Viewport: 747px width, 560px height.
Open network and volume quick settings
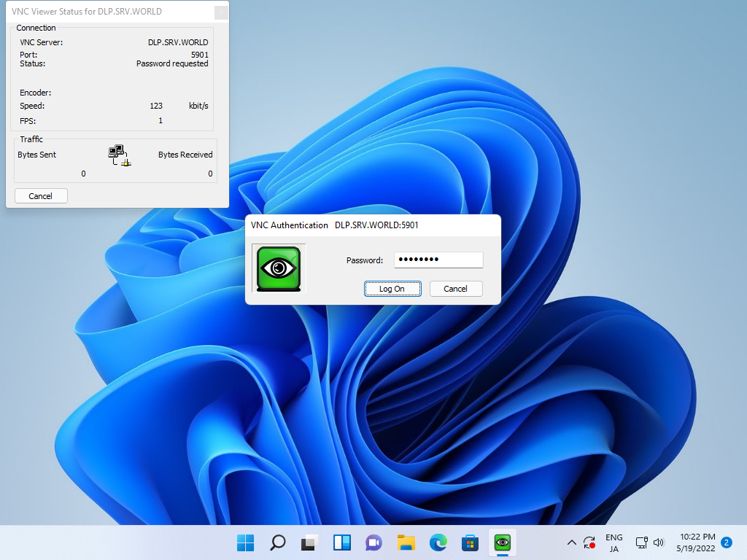pos(650,542)
